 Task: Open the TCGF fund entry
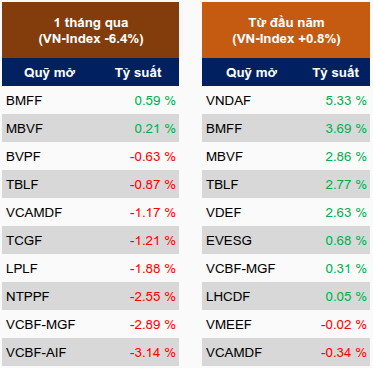point(90,240)
